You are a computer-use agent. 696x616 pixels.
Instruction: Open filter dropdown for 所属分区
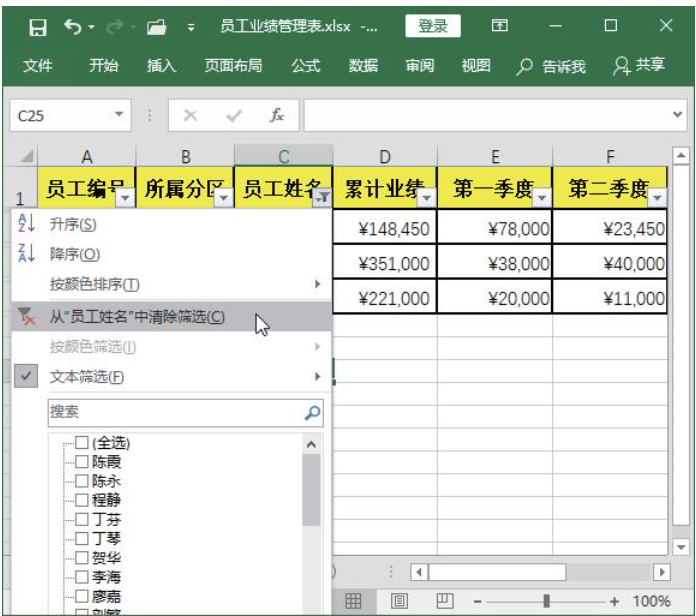tap(224, 197)
